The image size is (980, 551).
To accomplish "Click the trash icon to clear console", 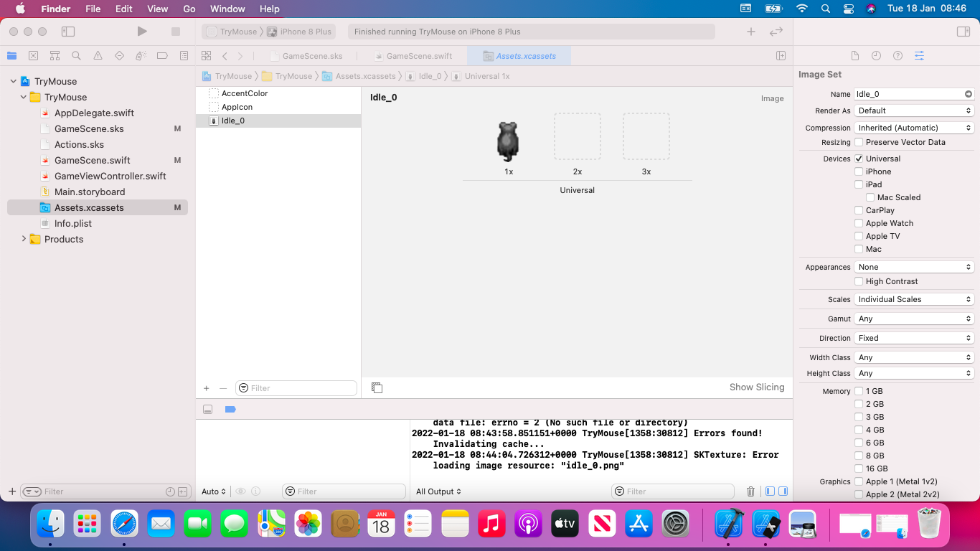I will [750, 491].
